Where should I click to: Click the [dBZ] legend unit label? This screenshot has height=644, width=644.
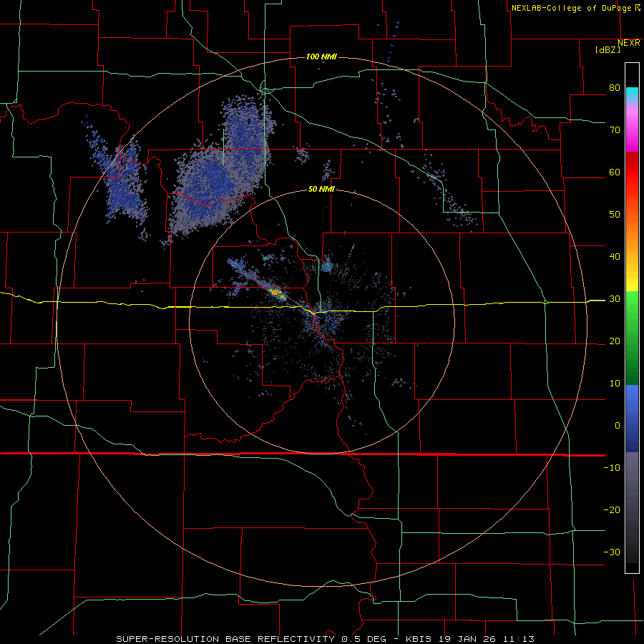pos(608,49)
